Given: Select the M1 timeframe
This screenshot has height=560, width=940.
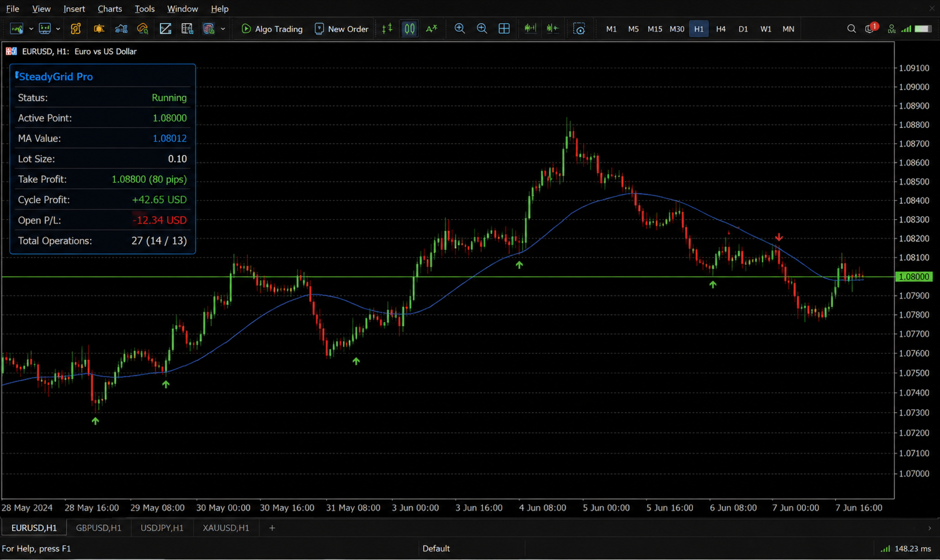Looking at the screenshot, I should click(x=611, y=29).
